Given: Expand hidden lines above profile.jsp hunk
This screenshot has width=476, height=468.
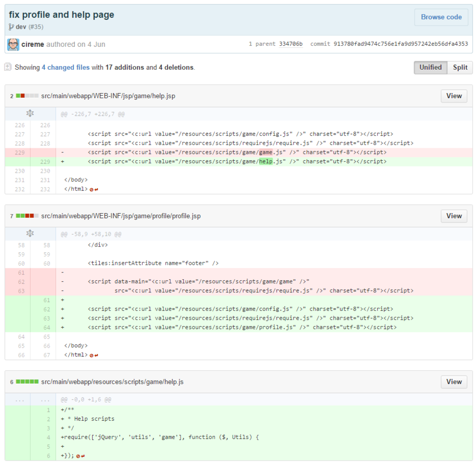Looking at the screenshot, I should (30, 233).
